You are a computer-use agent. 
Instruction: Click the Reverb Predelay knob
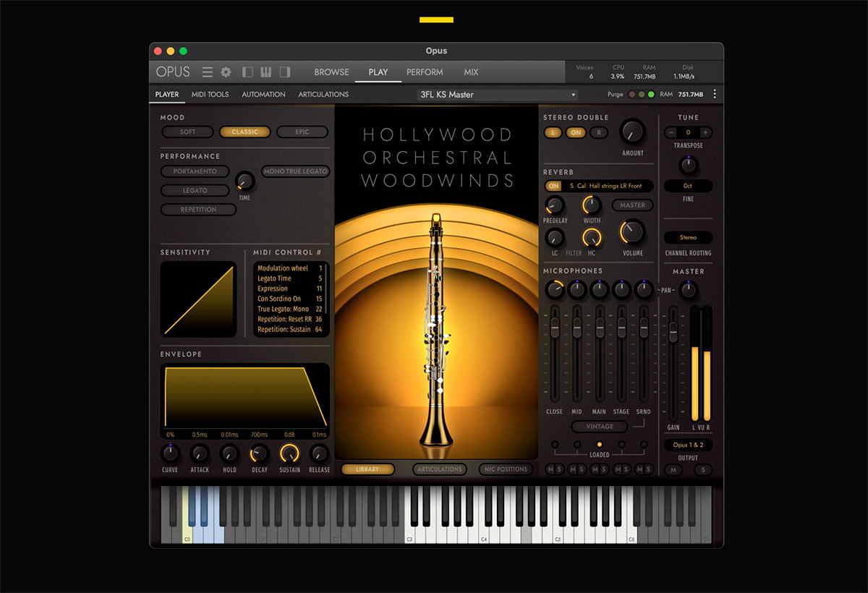point(555,205)
